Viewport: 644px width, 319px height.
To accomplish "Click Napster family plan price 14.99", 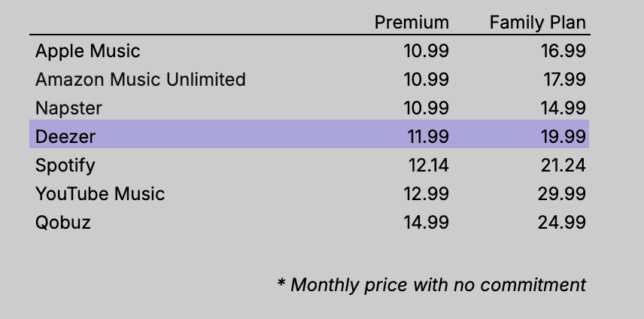I will click(563, 108).
